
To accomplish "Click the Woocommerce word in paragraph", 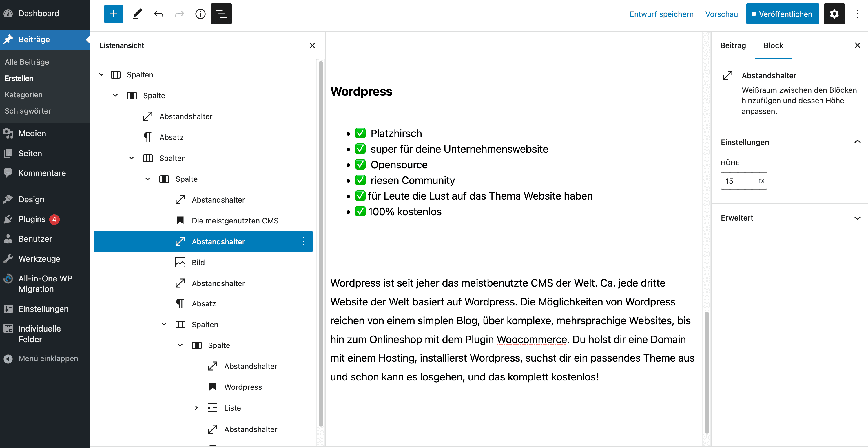I will 531,339.
